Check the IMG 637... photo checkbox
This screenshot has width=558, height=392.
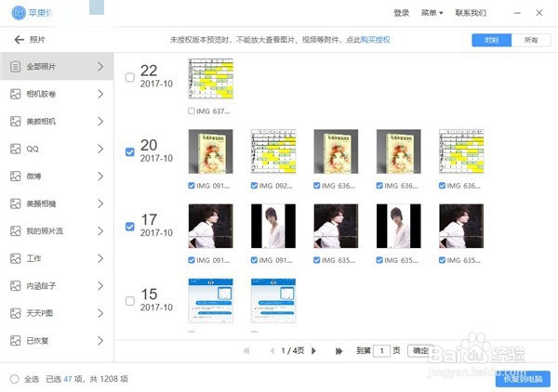192,111
